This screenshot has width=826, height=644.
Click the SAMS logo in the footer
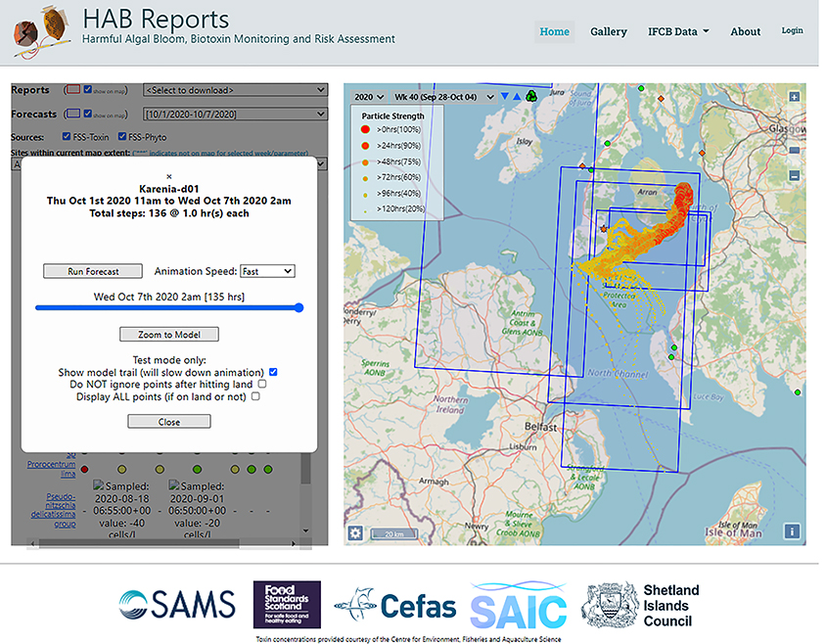click(176, 605)
